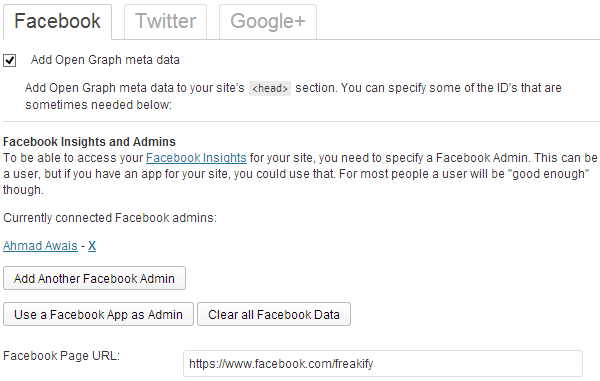Image resolution: width=600 pixels, height=381 pixels.
Task: Choose Use a Facebook App as Admin
Action: click(x=98, y=314)
